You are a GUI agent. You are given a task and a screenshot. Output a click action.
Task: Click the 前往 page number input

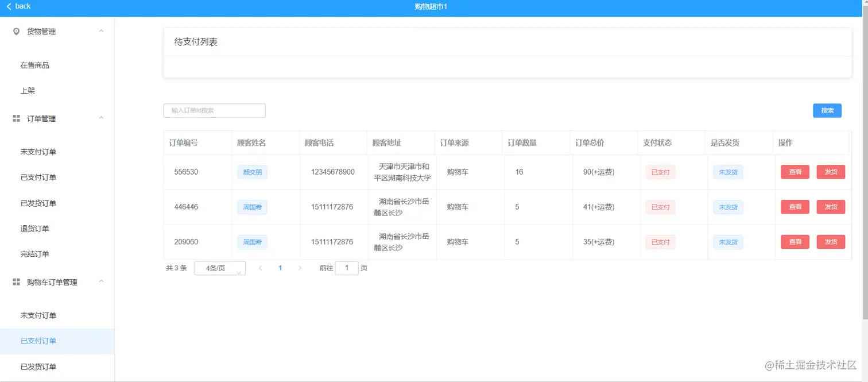click(347, 268)
